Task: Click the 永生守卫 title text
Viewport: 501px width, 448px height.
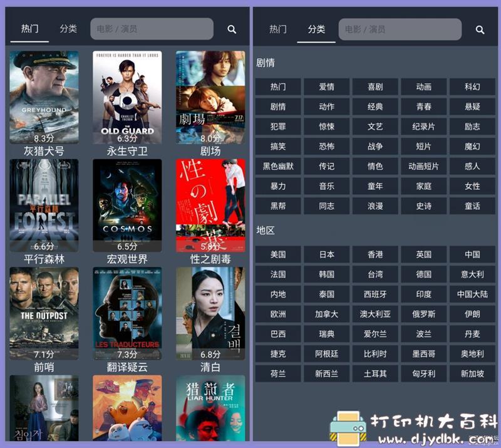Action: pyautogui.click(x=127, y=151)
